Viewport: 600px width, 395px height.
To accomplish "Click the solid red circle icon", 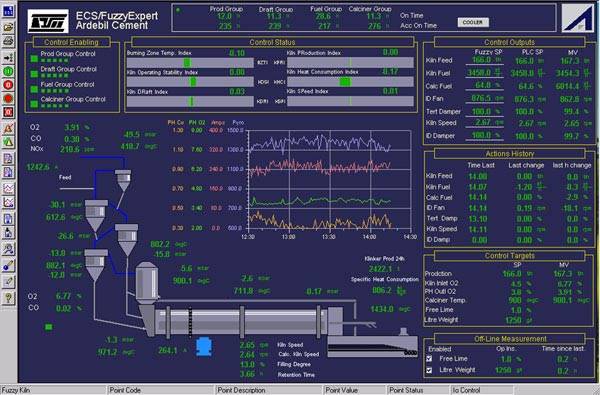I will [8, 98].
